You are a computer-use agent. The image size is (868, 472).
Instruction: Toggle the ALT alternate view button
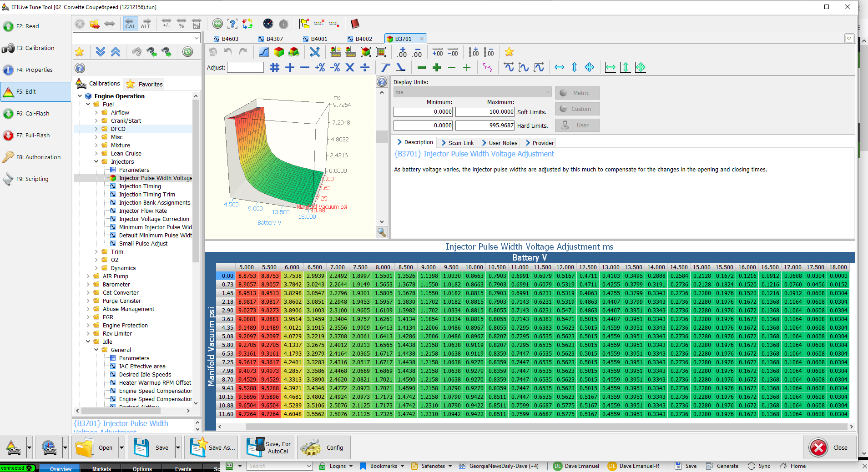point(146,24)
